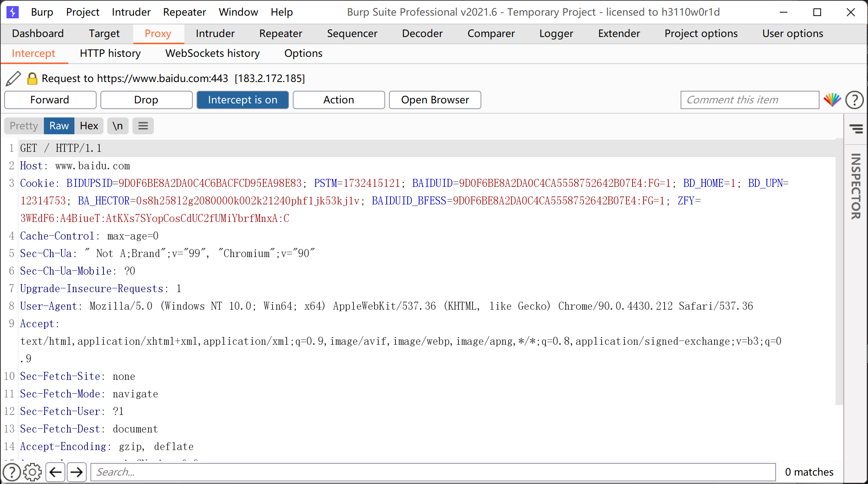Open the Help menu
Viewport: 868px width, 484px height.
point(282,12)
